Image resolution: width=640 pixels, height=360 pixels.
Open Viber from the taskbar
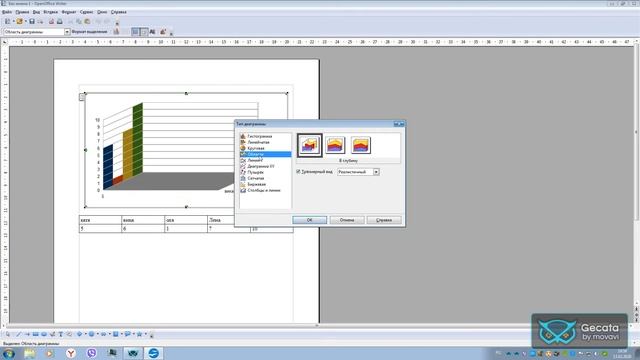tap(92, 353)
